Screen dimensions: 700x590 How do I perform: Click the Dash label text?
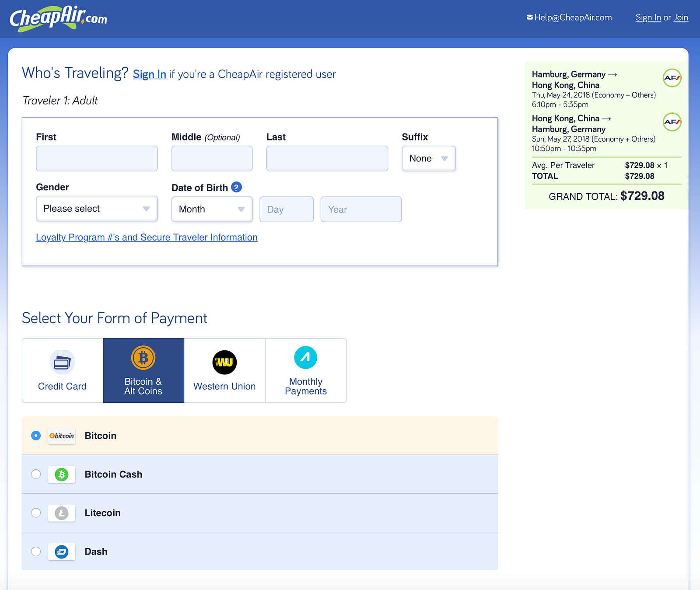[x=96, y=552]
